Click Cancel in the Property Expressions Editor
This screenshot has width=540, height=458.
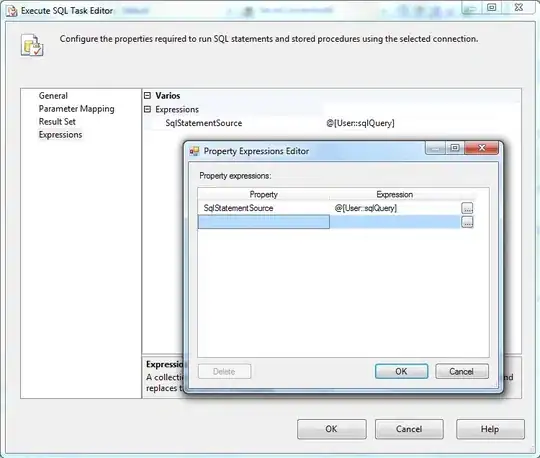pos(461,372)
